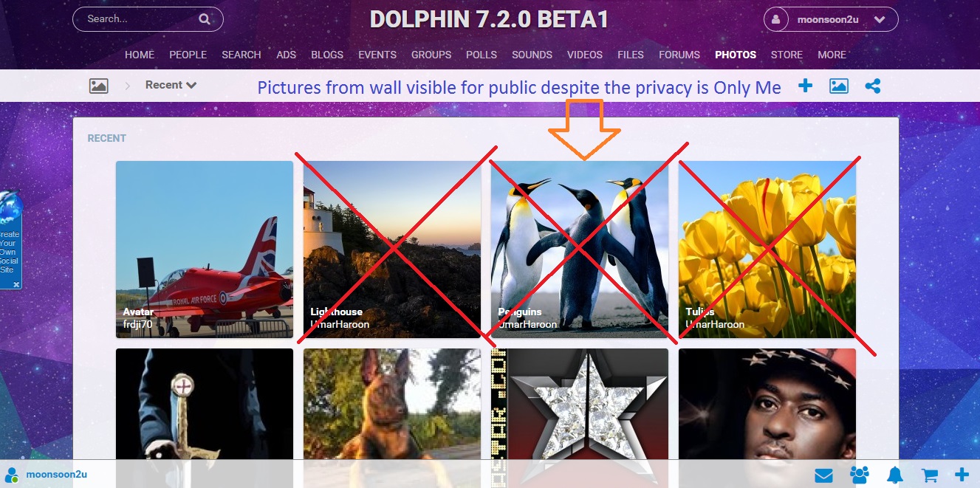Open the MORE navigation menu

tap(832, 55)
